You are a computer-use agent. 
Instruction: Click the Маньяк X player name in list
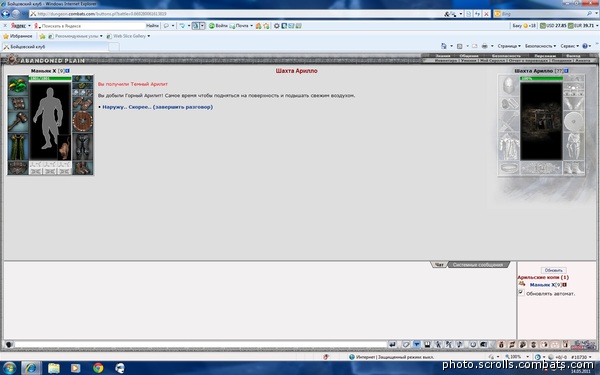(542, 285)
